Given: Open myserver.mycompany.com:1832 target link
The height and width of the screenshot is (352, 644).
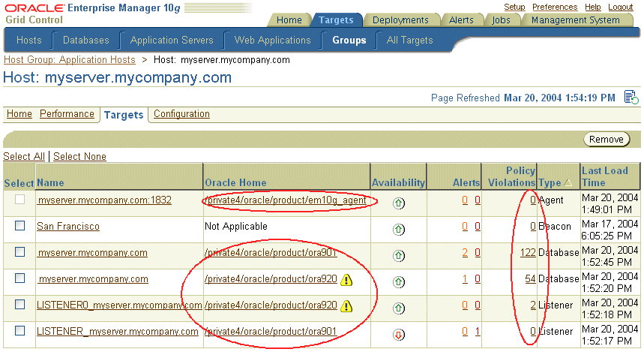Looking at the screenshot, I should click(x=104, y=200).
